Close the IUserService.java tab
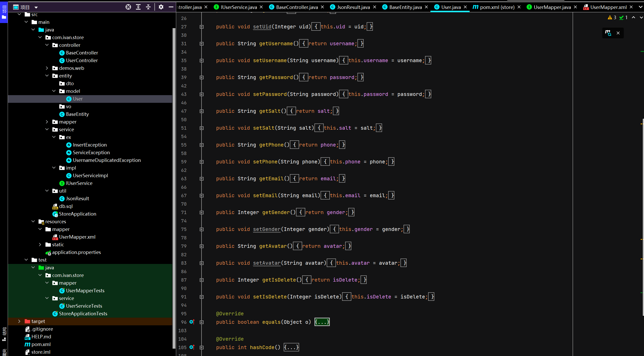The width and height of the screenshot is (644, 356). pos(261,7)
